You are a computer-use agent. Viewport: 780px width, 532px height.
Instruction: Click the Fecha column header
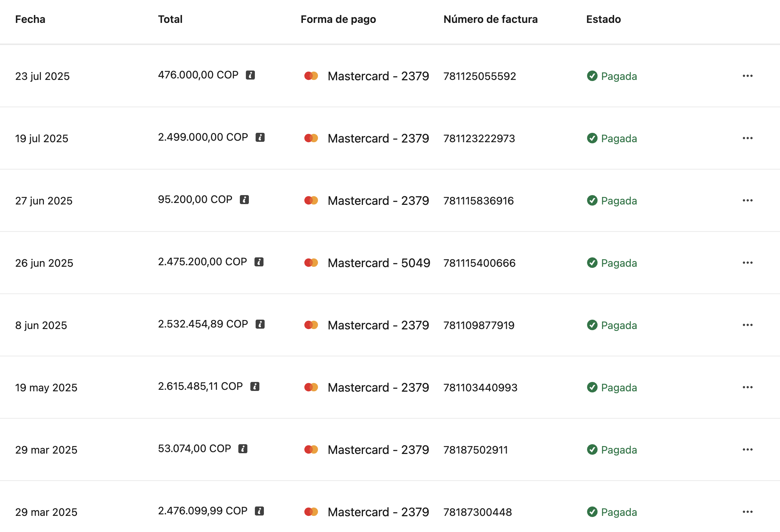(x=30, y=19)
